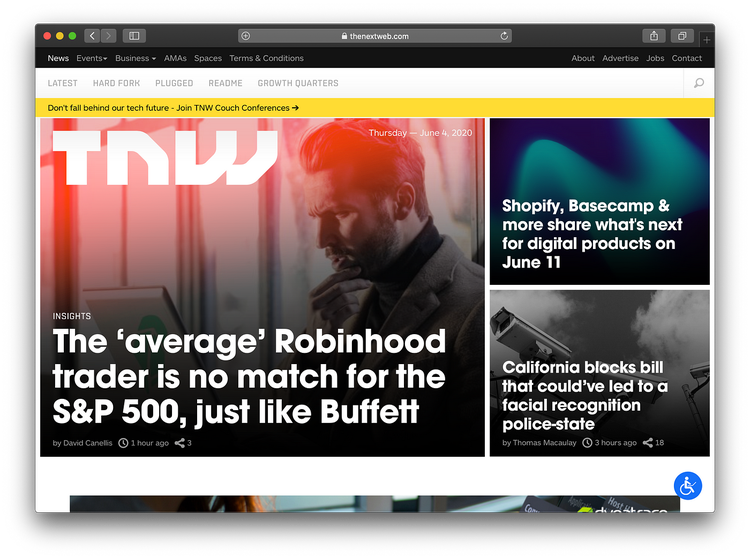The image size is (750, 559).
Task: Close the Safari window with red button
Action: coord(47,36)
